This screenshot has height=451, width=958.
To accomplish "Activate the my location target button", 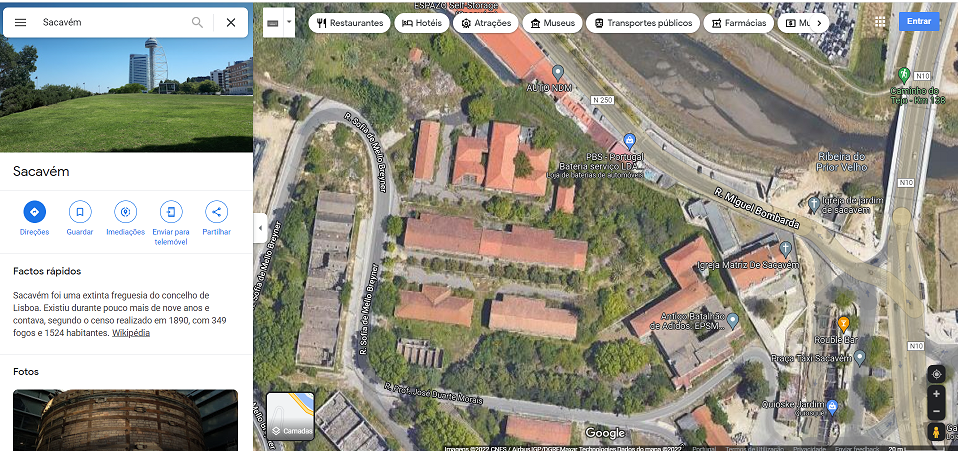I will [936, 374].
